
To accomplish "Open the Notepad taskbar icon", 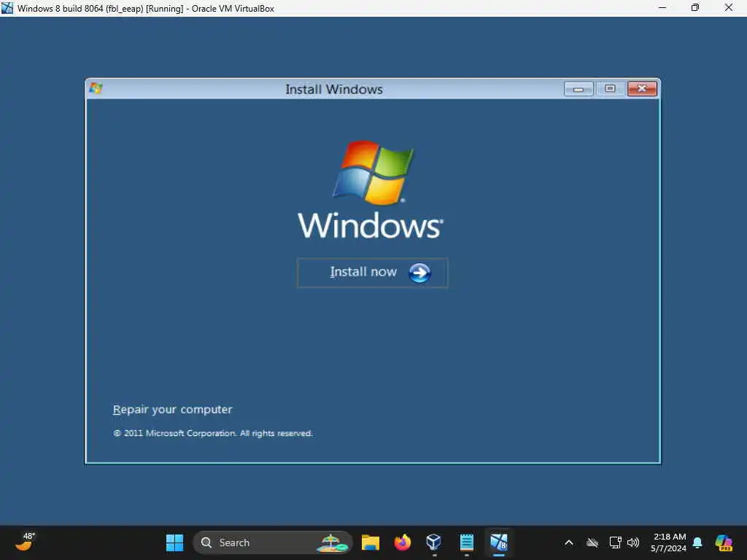I will pyautogui.click(x=466, y=542).
